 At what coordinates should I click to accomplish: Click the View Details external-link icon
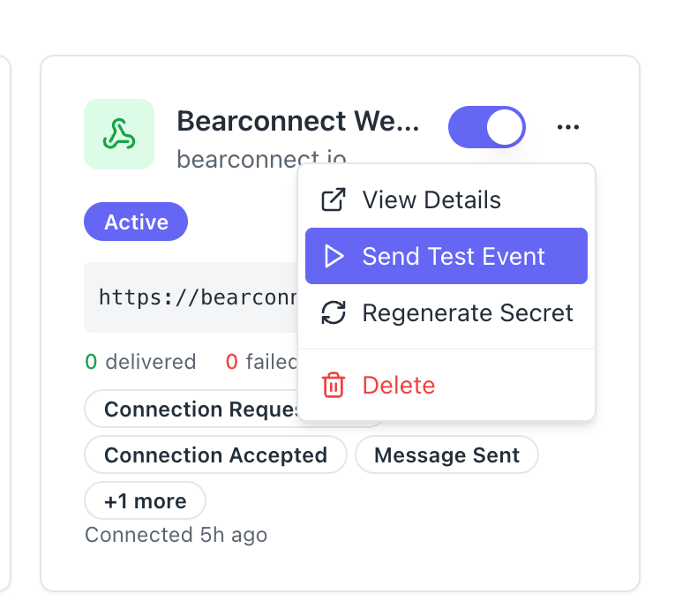click(x=333, y=199)
